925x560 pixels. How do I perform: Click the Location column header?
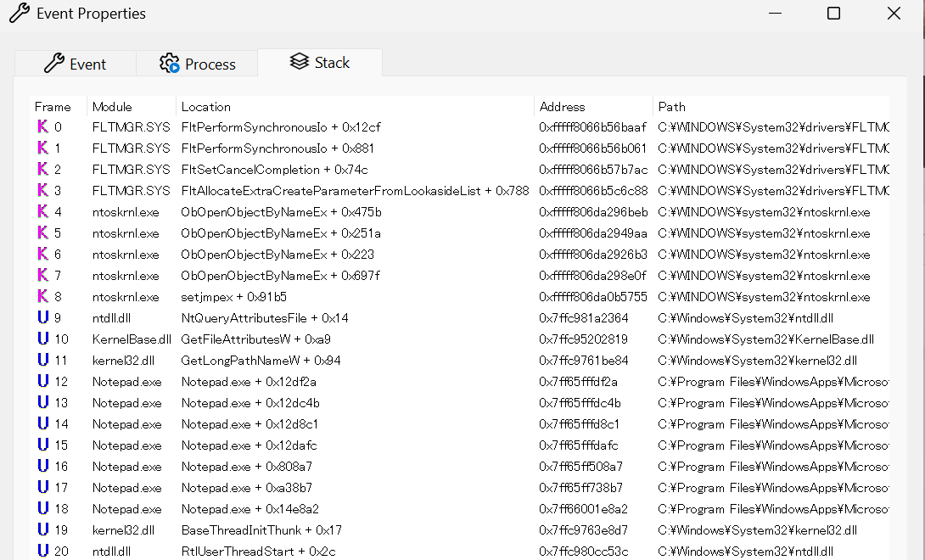[x=205, y=107]
